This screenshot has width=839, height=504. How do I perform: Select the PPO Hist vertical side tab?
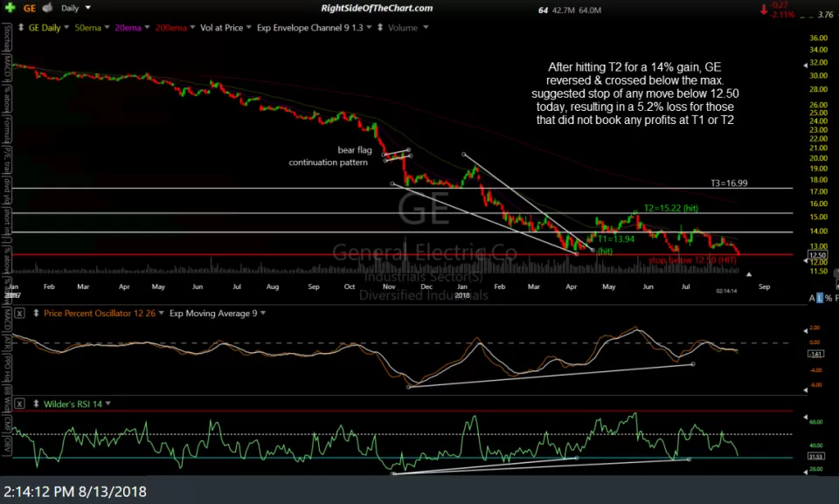[8, 369]
